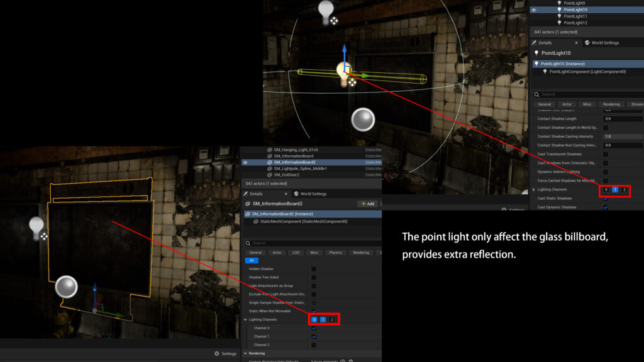This screenshot has width=644, height=362.
Task: Filter InformationBoard2 details by General
Action: [x=255, y=253]
